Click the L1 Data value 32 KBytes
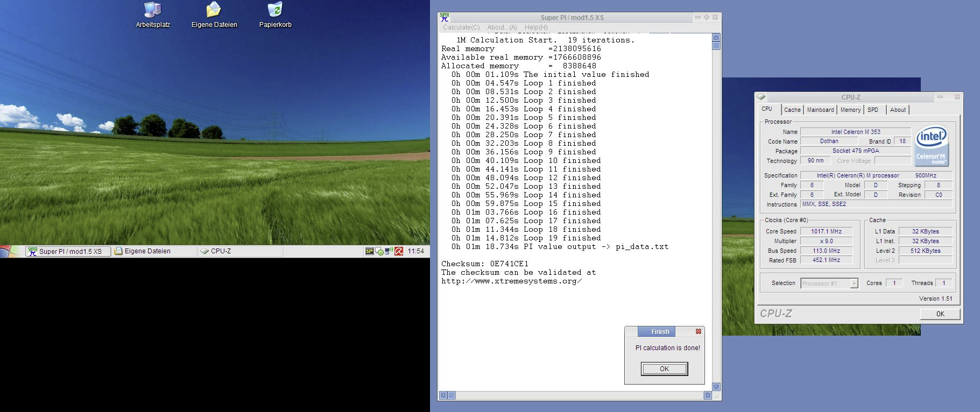980x412 pixels. click(x=926, y=231)
